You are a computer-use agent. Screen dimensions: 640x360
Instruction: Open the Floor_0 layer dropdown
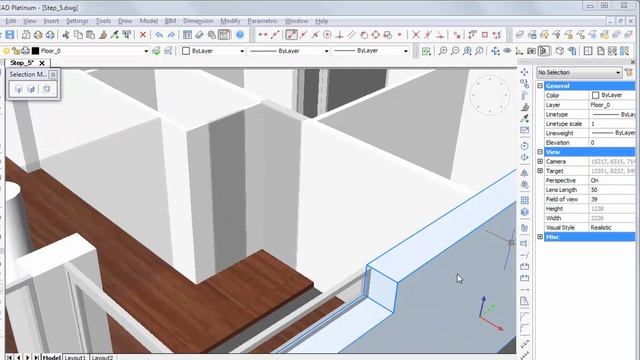146,51
